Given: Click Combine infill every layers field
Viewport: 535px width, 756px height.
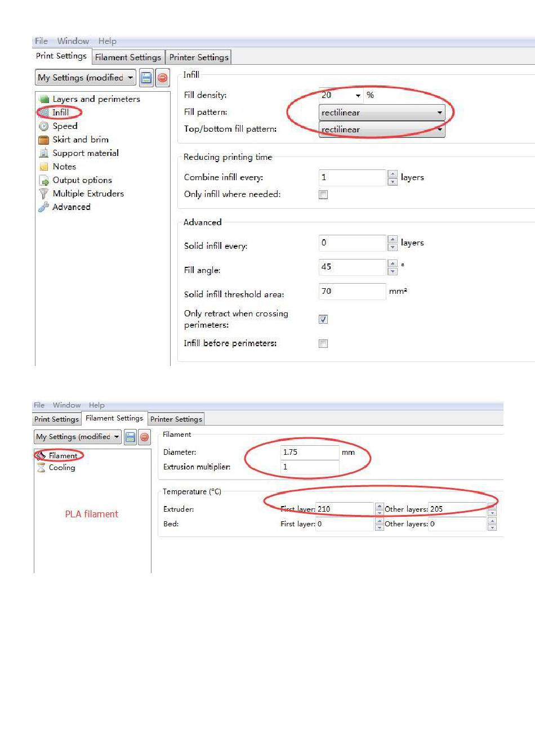Looking at the screenshot, I should coord(353,178).
